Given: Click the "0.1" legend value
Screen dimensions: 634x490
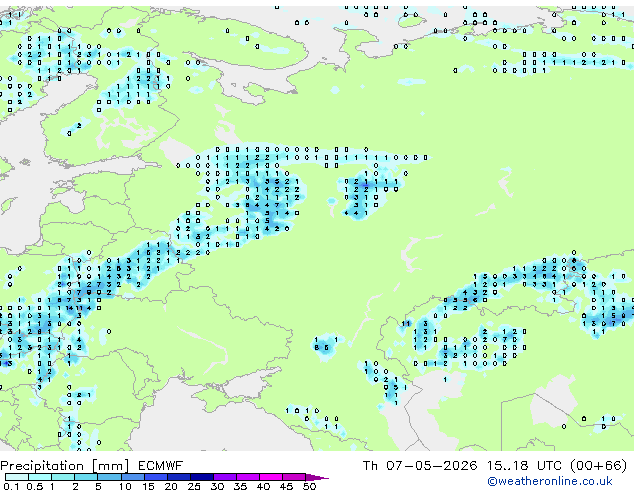Looking at the screenshot, I should (x=11, y=486).
